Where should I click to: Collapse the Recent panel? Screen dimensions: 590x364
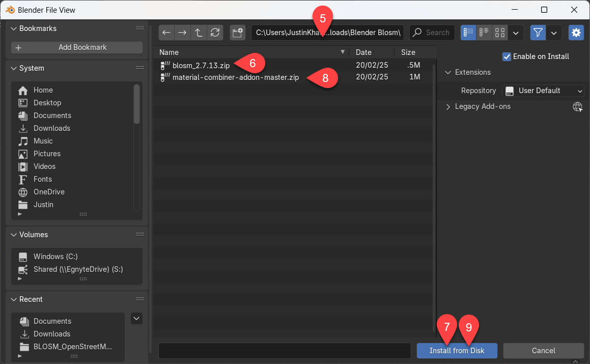point(14,300)
